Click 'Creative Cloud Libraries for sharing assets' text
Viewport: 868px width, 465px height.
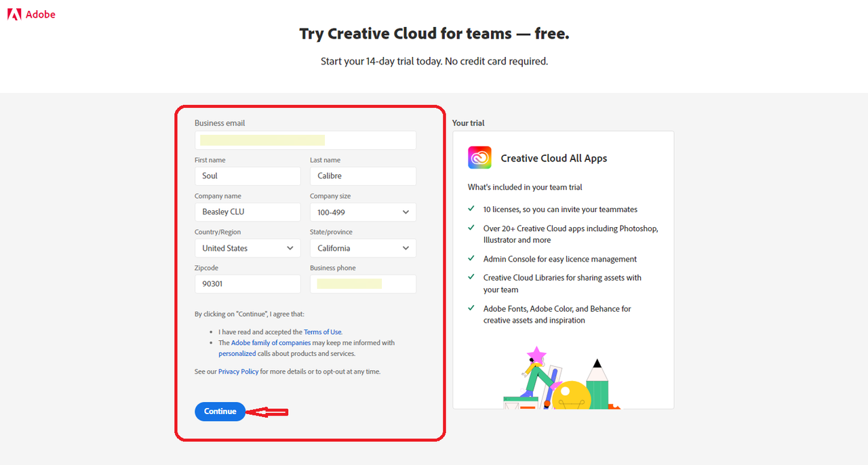tap(562, 283)
